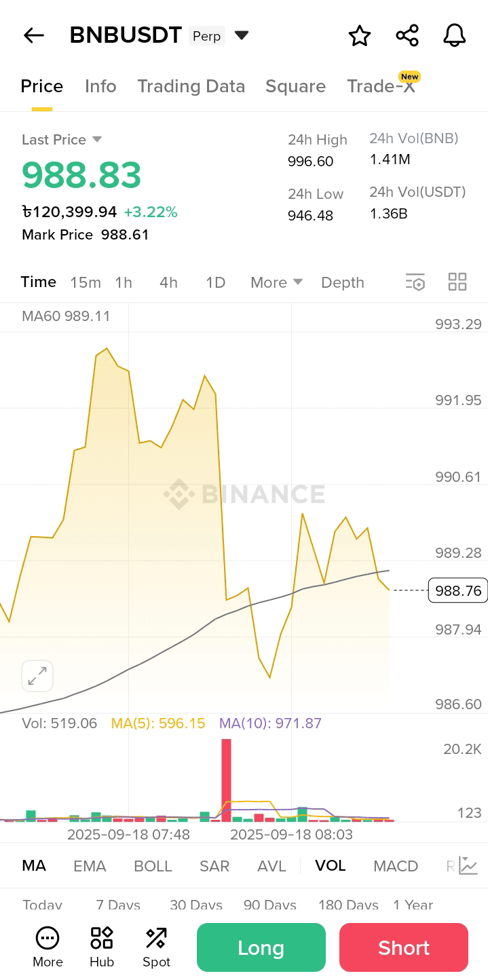Image resolution: width=488 pixels, height=980 pixels.
Task: Expand the BNBUSDT pair selector arrow
Action: pyautogui.click(x=241, y=35)
